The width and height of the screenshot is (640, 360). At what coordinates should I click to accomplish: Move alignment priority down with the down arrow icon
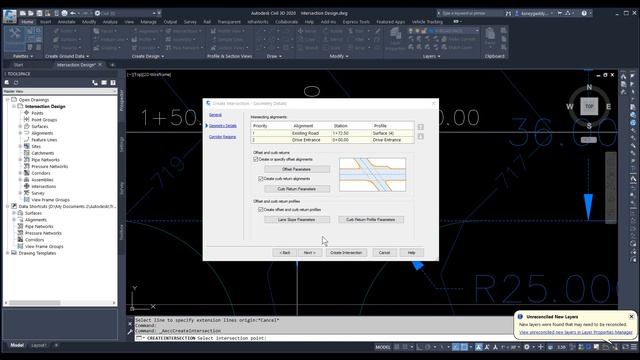[421, 136]
